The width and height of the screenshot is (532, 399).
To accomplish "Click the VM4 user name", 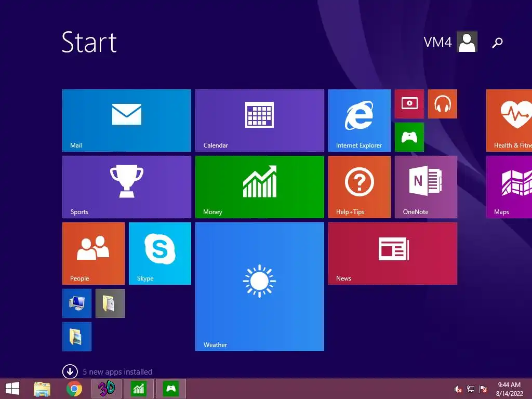I will [437, 42].
